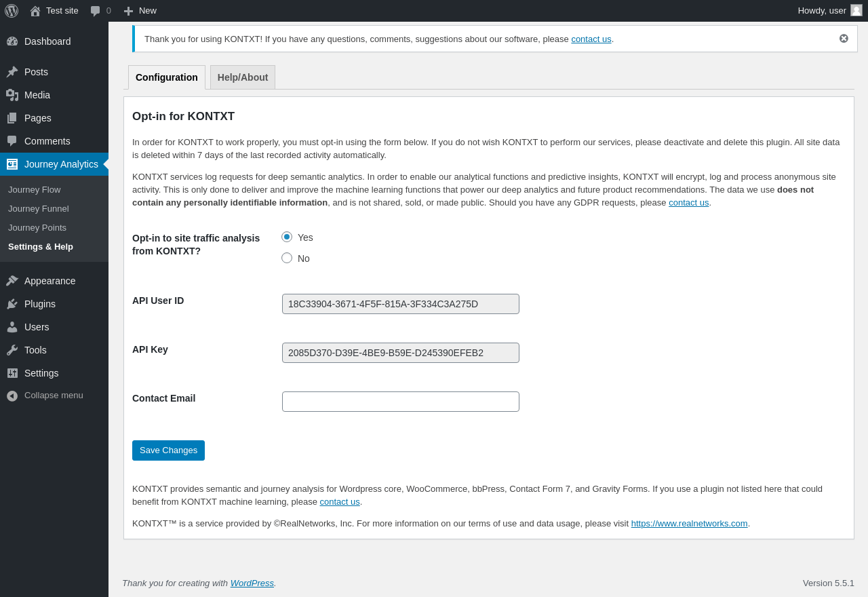Click the API Key text field
The height and width of the screenshot is (597, 868).
(401, 353)
